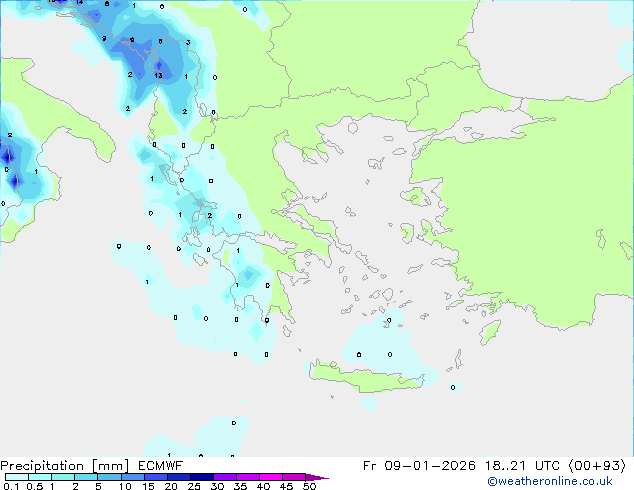Pick the legend swatch between 0.1 and 0.5
The width and height of the screenshot is (634, 490).
[x=17, y=477]
